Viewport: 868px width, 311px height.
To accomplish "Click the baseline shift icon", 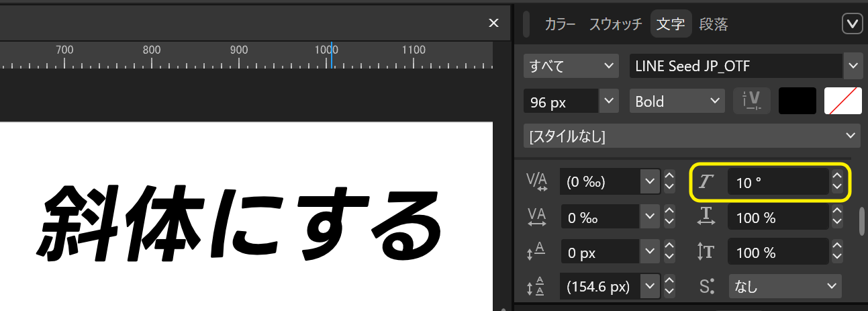I will (536, 253).
